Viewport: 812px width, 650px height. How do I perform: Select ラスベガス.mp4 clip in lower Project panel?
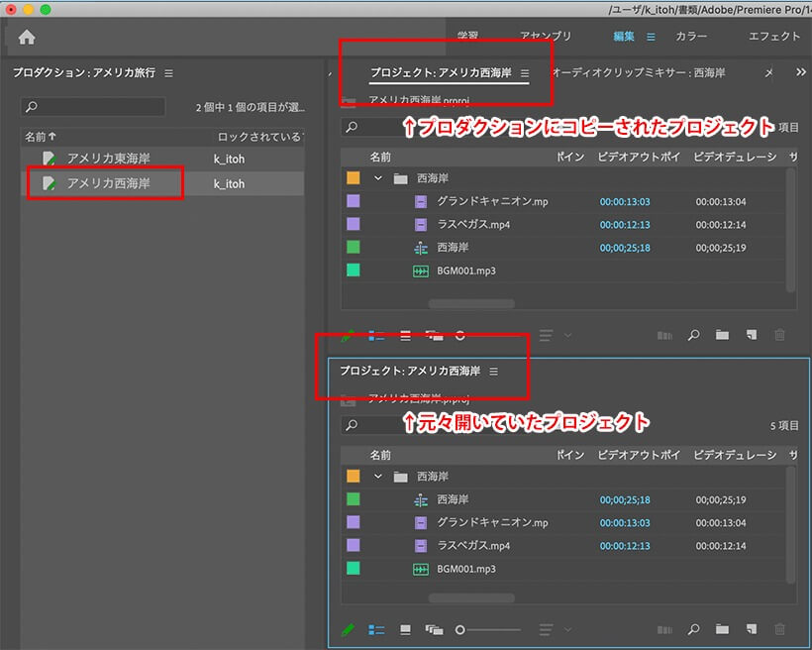tap(473, 546)
